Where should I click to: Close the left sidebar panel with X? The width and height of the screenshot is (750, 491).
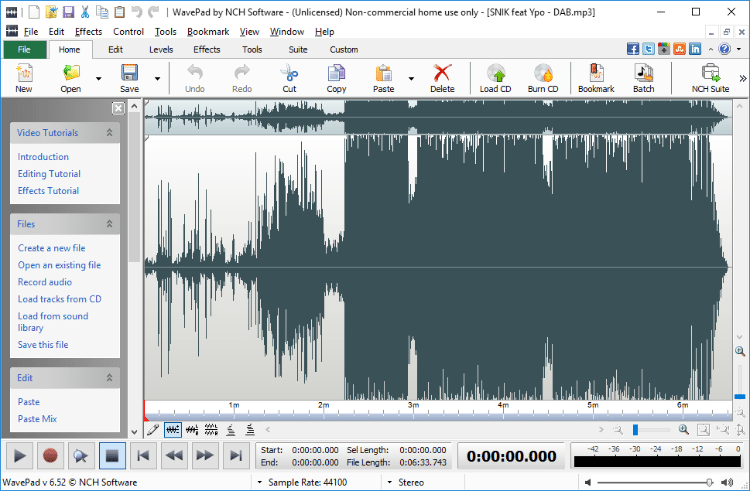click(118, 108)
